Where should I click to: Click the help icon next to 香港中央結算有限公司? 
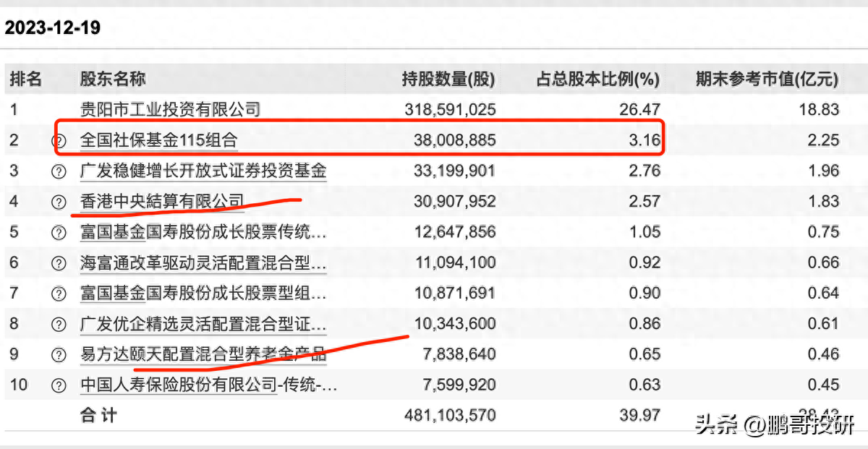[x=58, y=201]
